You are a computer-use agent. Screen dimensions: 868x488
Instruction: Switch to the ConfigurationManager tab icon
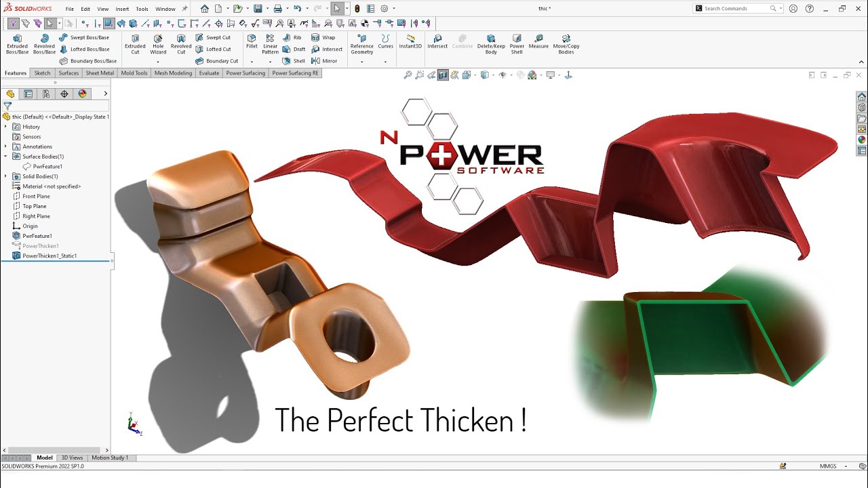pyautogui.click(x=46, y=94)
